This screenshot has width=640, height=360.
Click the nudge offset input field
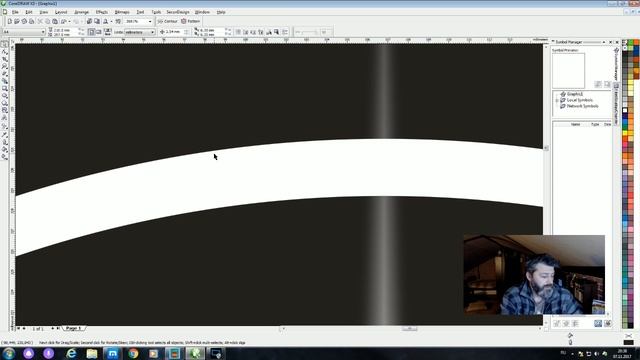point(173,32)
